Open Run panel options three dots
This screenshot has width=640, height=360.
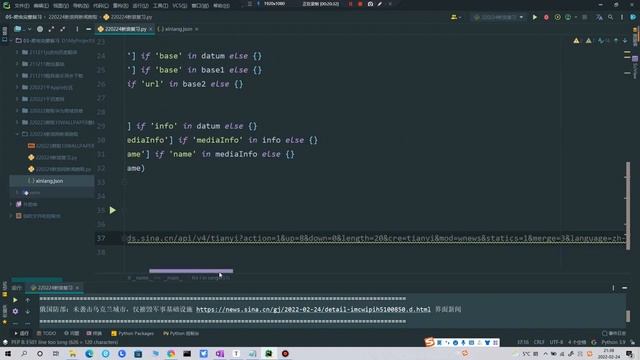(x=613, y=288)
